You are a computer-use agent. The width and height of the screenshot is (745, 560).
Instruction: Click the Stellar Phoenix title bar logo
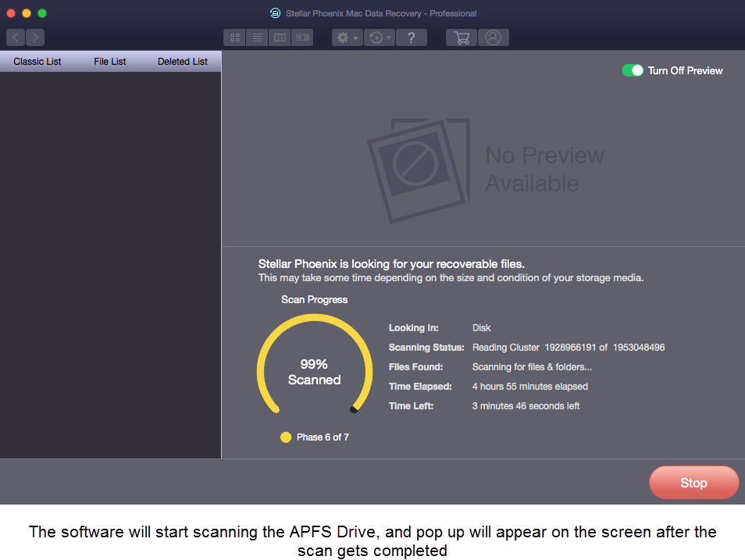275,13
